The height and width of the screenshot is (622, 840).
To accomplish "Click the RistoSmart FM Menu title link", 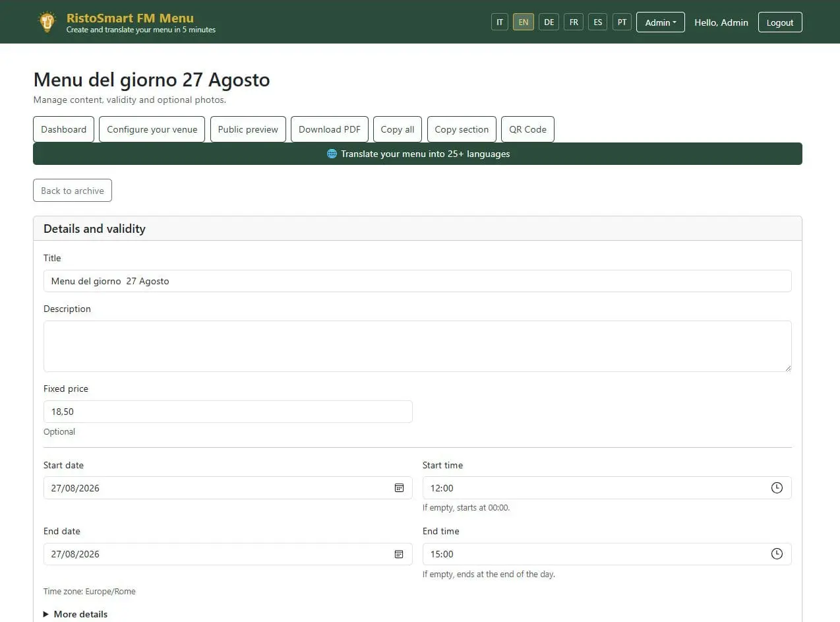I will click(130, 18).
